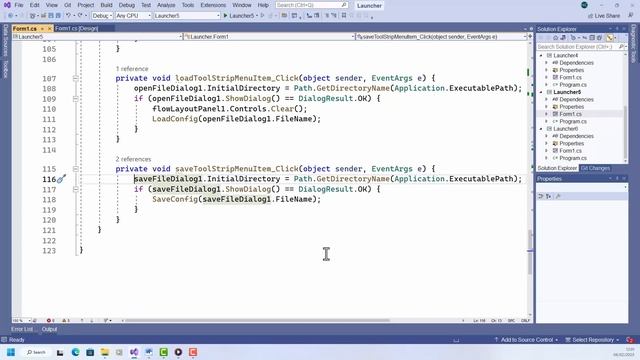Open the Windows Start menu

click(11, 352)
